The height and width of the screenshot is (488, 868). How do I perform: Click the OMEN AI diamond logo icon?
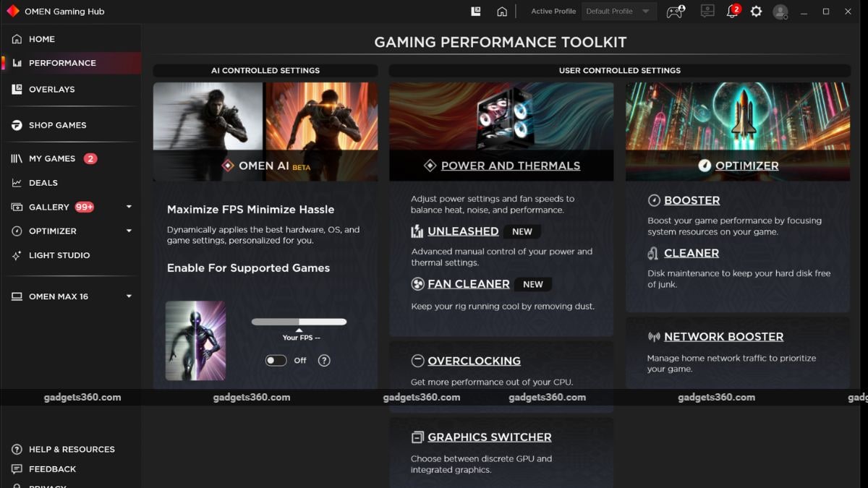point(228,166)
